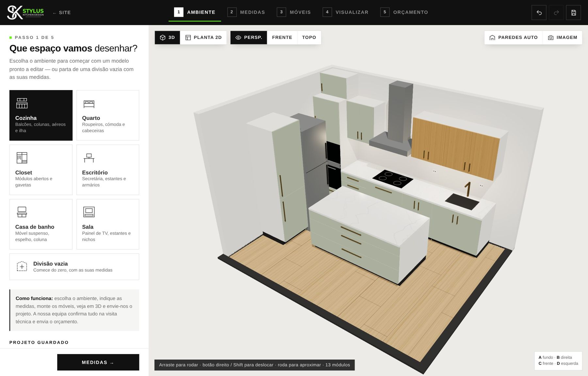Go to step 5 Orçamento tab
The width and height of the screenshot is (588, 376).
pyautogui.click(x=404, y=12)
